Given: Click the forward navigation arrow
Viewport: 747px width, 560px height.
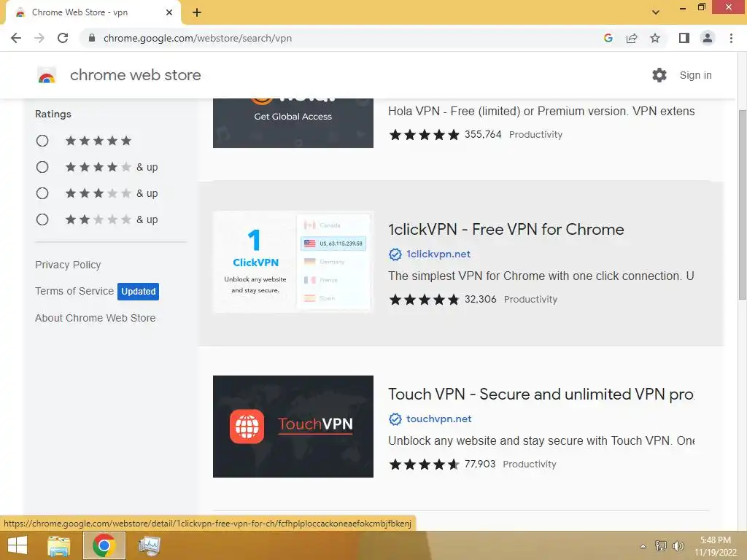Looking at the screenshot, I should [39, 38].
